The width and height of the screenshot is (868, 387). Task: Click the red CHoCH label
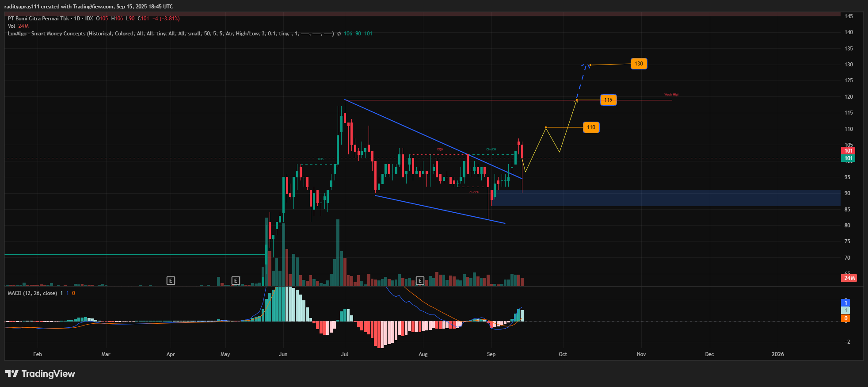click(474, 192)
